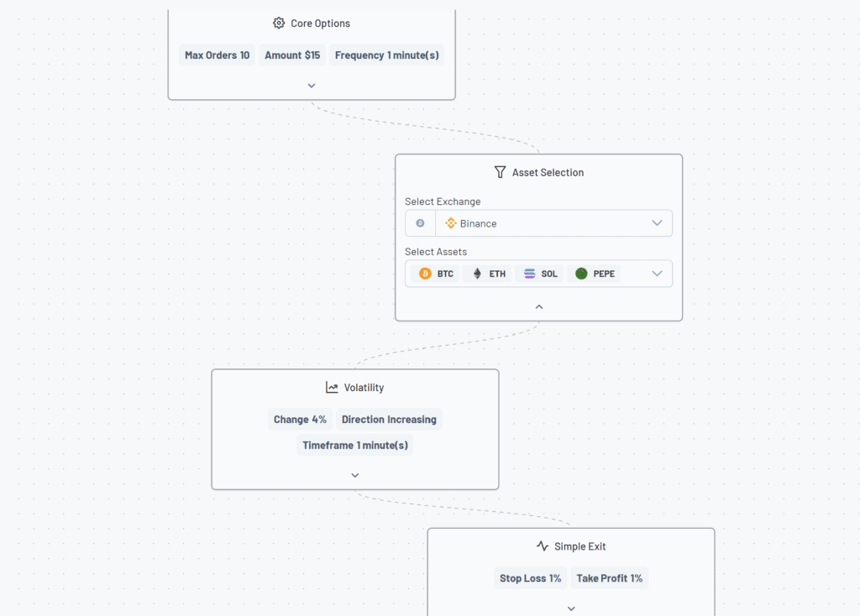Click the grey exchange prefix icon
Screen dimensions: 860x616
420,223
